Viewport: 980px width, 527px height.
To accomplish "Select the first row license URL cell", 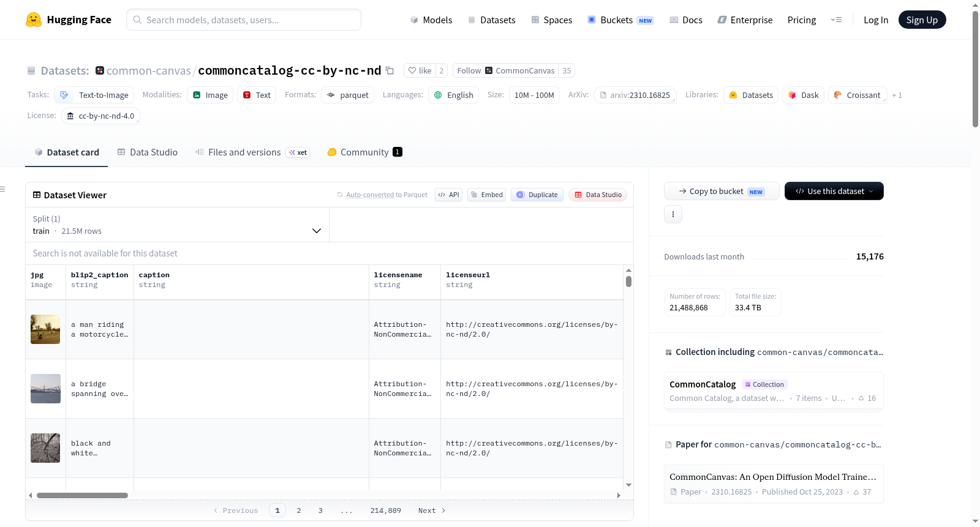I will tap(532, 329).
